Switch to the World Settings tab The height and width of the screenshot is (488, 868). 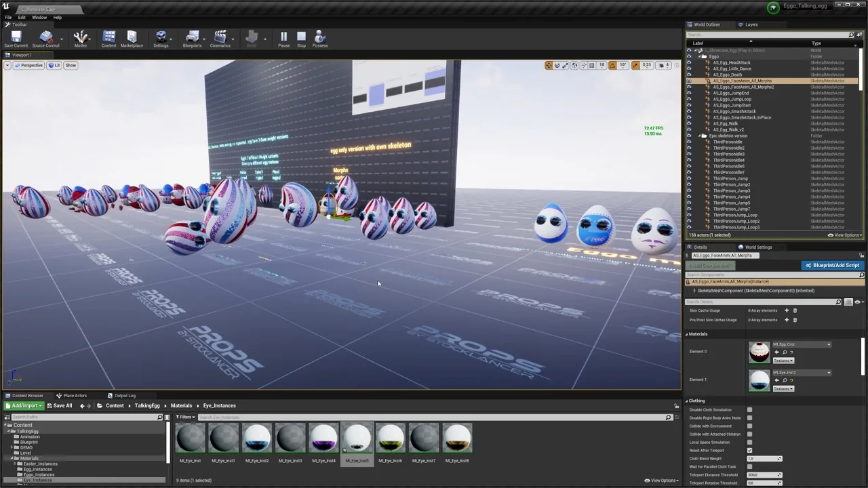pyautogui.click(x=757, y=247)
